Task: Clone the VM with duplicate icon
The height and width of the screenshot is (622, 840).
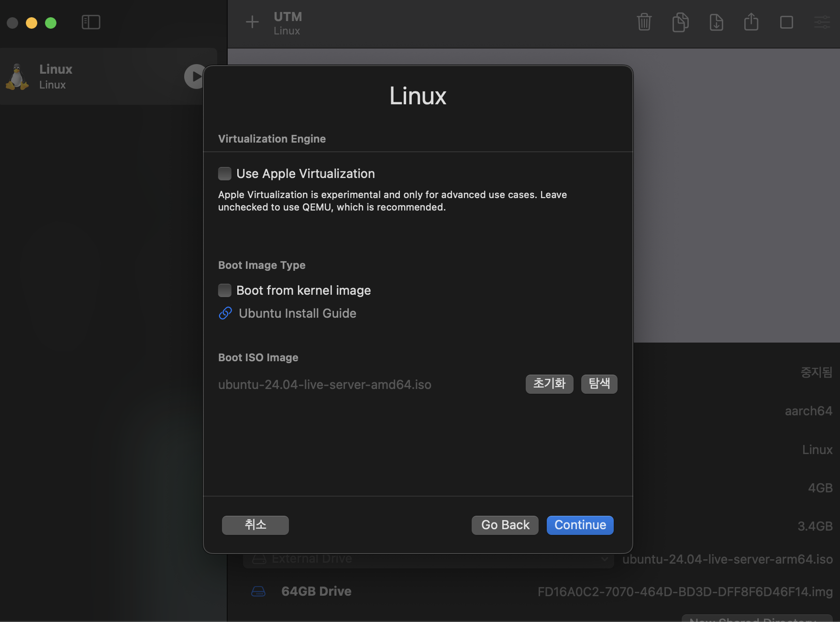Action: coord(680,22)
